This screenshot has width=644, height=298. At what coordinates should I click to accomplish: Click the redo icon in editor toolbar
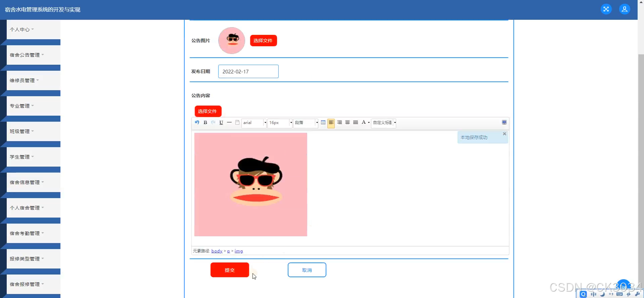213,123
